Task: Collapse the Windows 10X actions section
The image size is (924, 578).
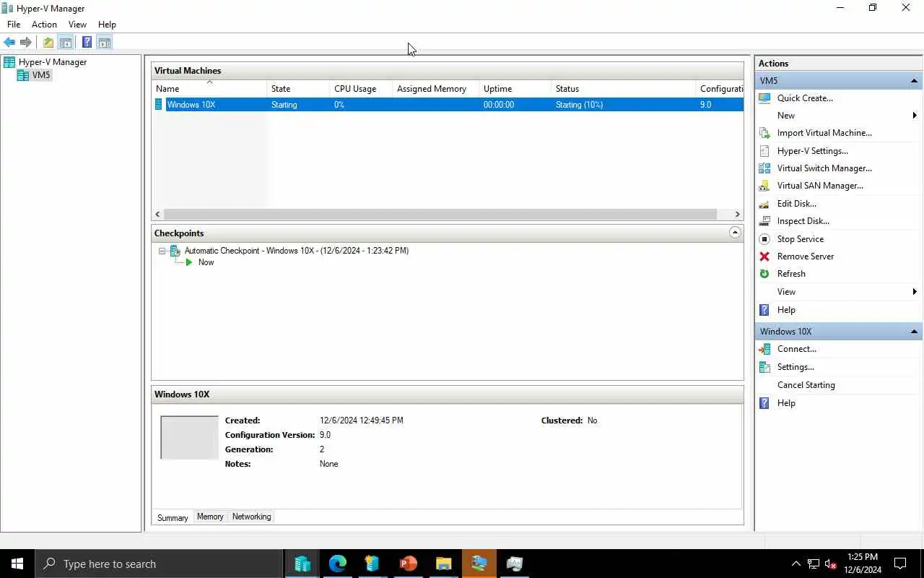Action: click(x=914, y=332)
